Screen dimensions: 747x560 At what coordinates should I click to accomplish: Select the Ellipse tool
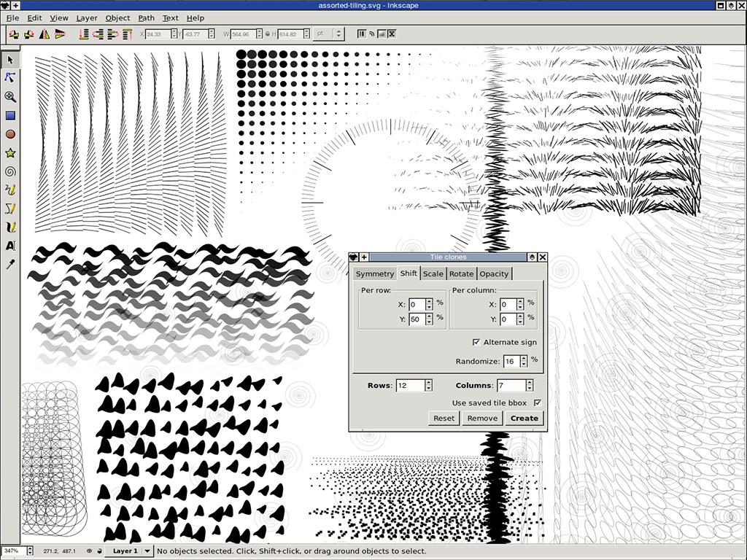pyautogui.click(x=10, y=134)
